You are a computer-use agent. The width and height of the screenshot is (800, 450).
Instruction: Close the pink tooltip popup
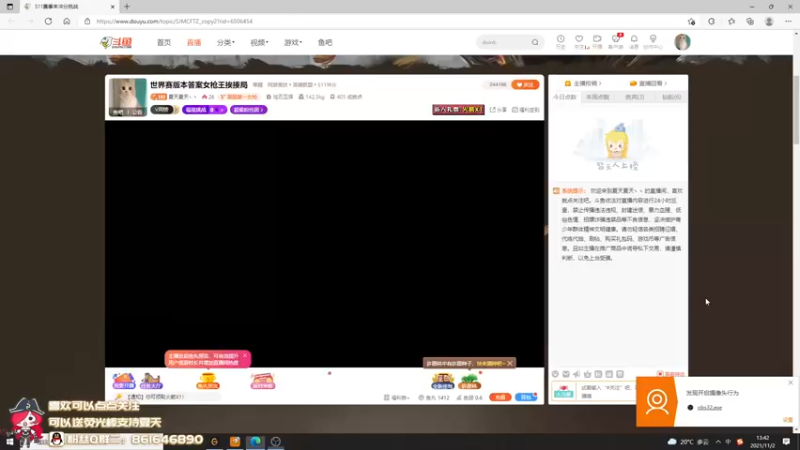(245, 356)
